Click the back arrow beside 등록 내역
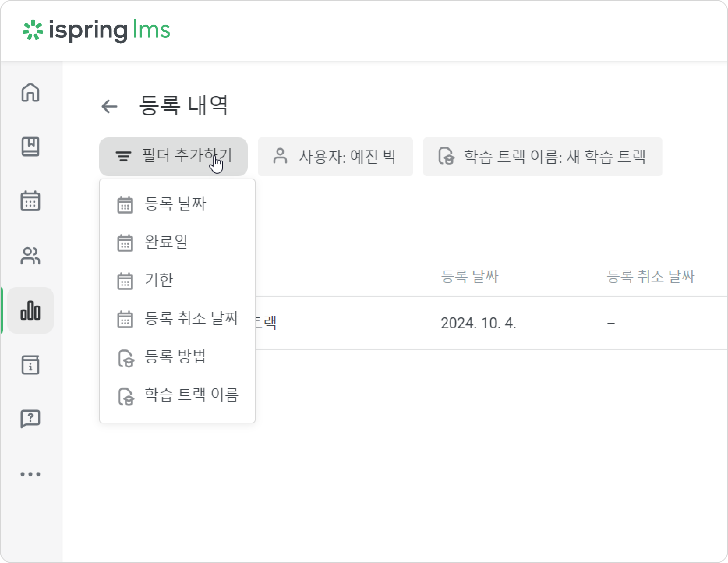This screenshot has width=728, height=563. pyautogui.click(x=109, y=106)
